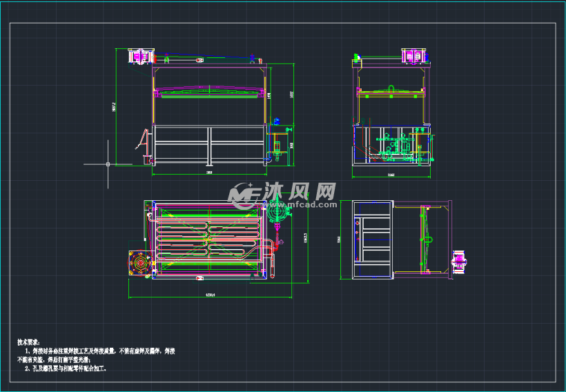
Task: Click the width dimension below the side view
Action: pyautogui.click(x=391, y=175)
